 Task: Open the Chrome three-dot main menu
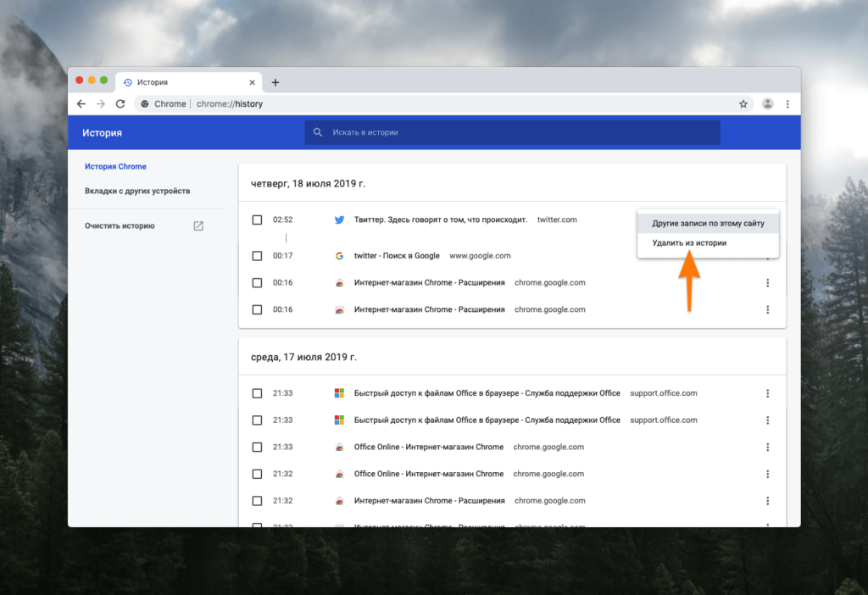coord(787,104)
